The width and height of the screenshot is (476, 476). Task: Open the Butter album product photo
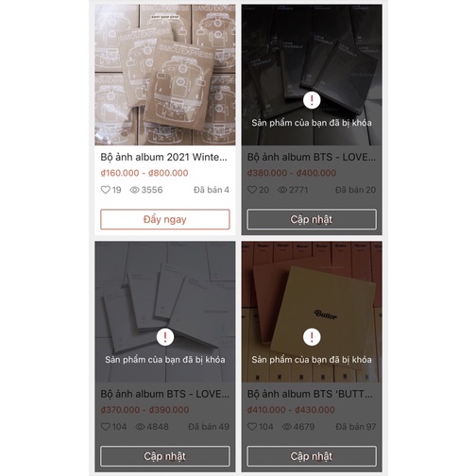[x=312, y=312]
